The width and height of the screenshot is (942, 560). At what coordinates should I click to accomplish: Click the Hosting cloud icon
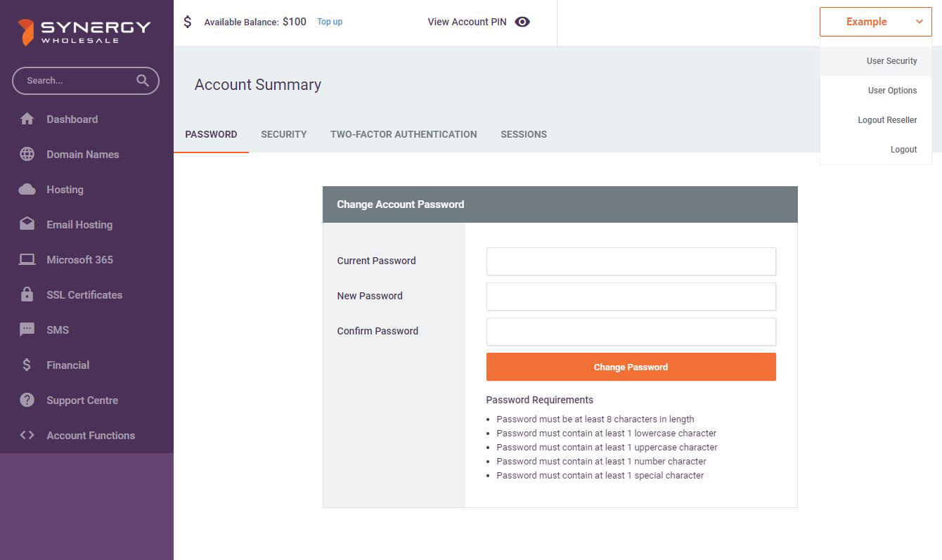(x=27, y=190)
